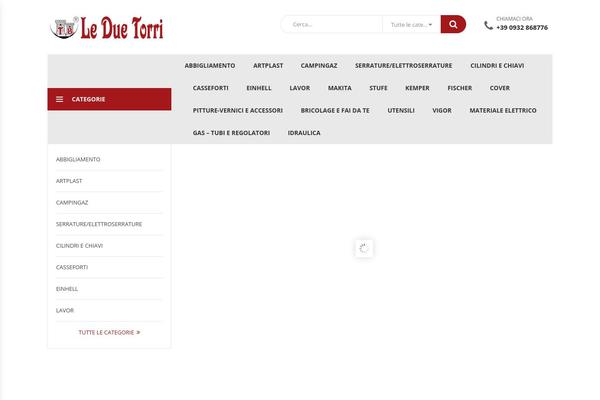This screenshot has height=400, width=600.
Task: Go to Gas – Tubi e Regolatori
Action: click(x=231, y=133)
